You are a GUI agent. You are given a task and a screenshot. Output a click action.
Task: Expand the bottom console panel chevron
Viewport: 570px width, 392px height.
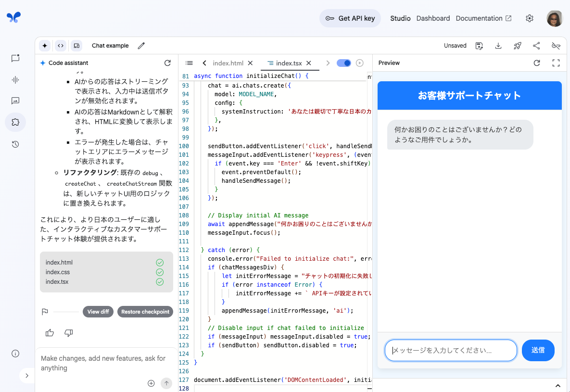coord(558,386)
